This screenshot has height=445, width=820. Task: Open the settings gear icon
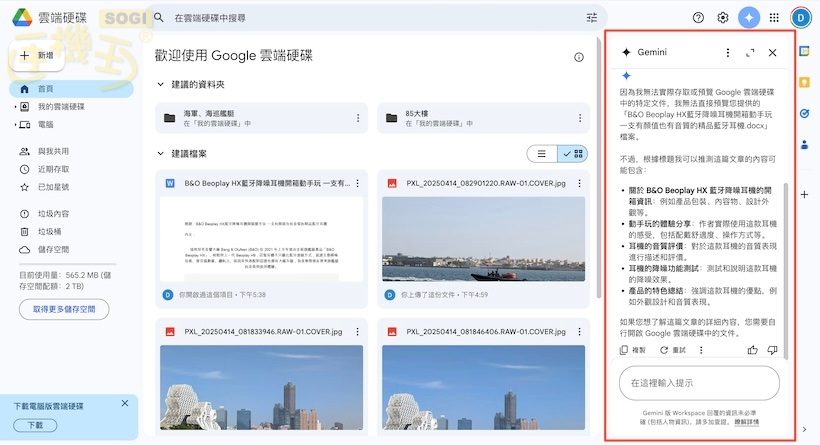tap(723, 18)
